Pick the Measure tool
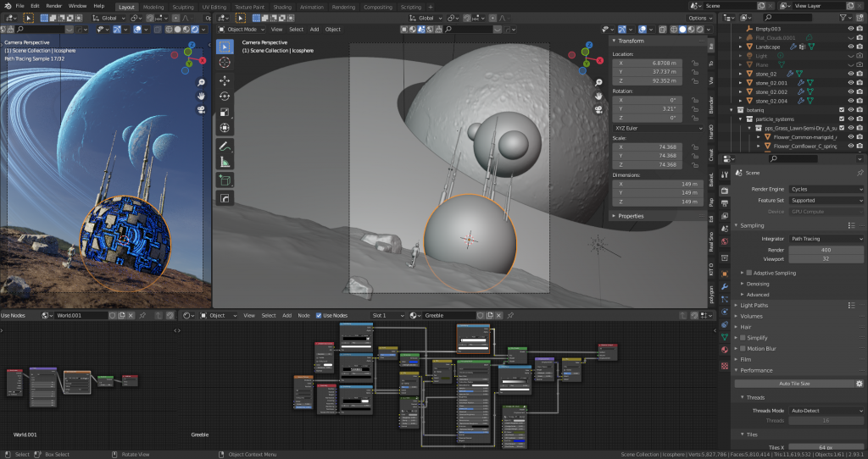Screen dimensions: 868x459 point(225,161)
